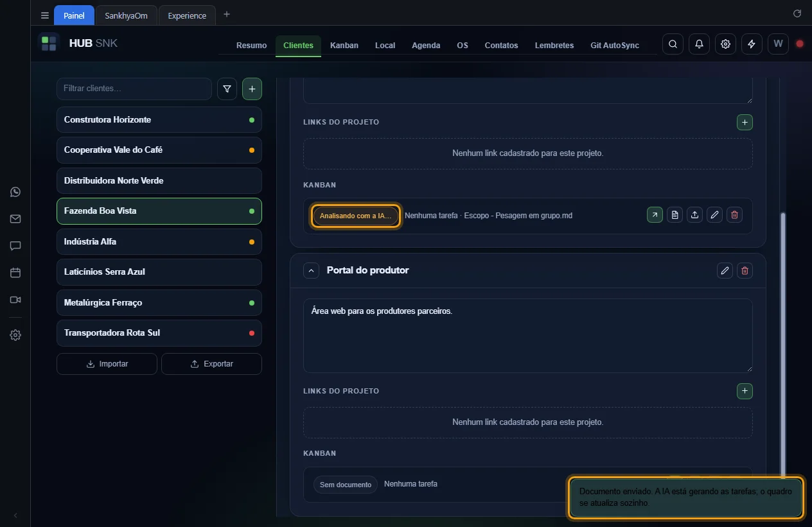The height and width of the screenshot is (527, 812).
Task: Open the hamburger menu beside the Painel tab
Action: tap(45, 15)
